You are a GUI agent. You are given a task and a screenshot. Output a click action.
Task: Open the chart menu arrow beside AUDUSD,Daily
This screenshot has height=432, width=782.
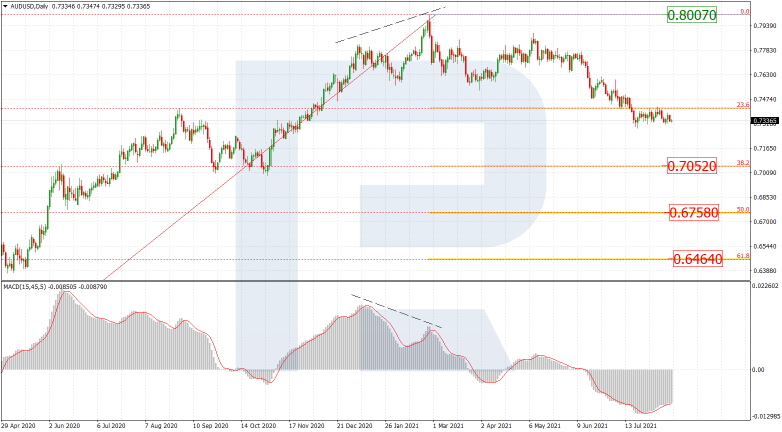(5, 7)
